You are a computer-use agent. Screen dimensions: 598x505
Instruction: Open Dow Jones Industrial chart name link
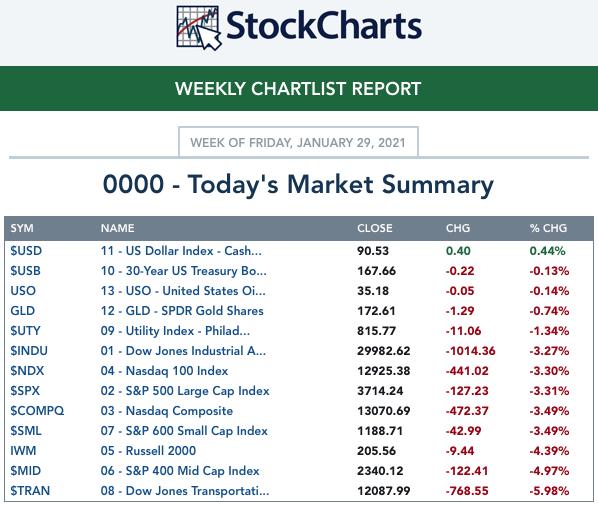[x=183, y=351]
